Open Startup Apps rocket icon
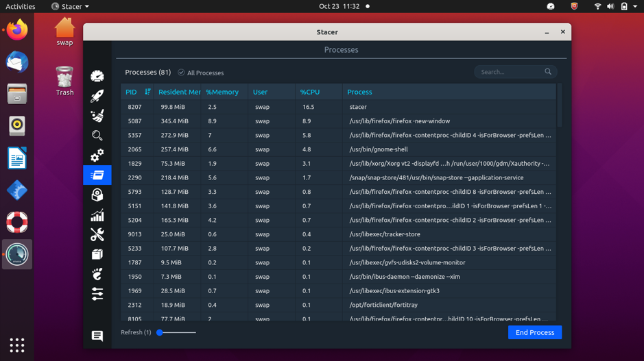 97,96
